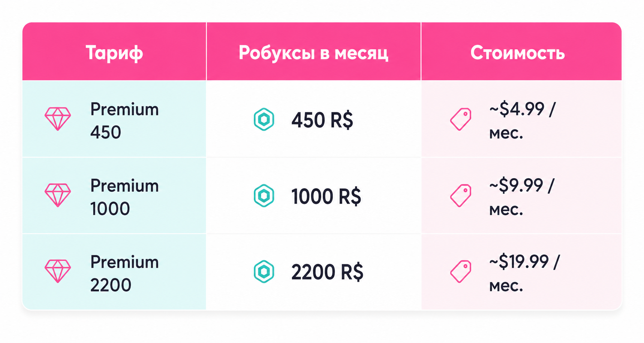
Task: Click the price tag icon beside ~$4.99
Action: (x=461, y=119)
